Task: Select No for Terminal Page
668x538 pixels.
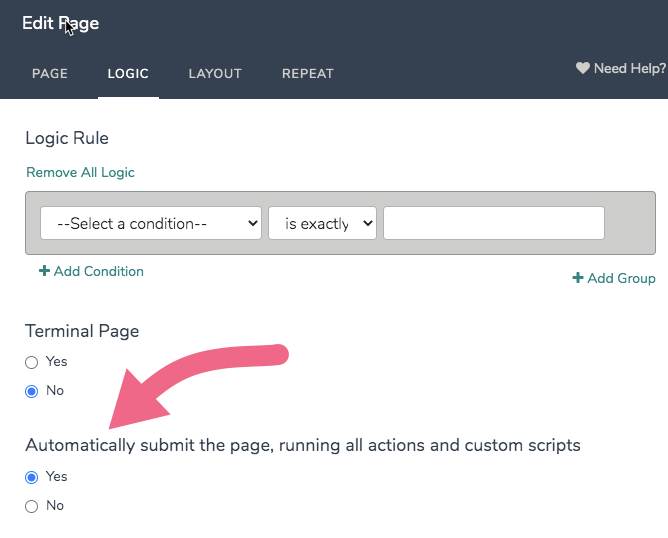Action: click(x=32, y=391)
